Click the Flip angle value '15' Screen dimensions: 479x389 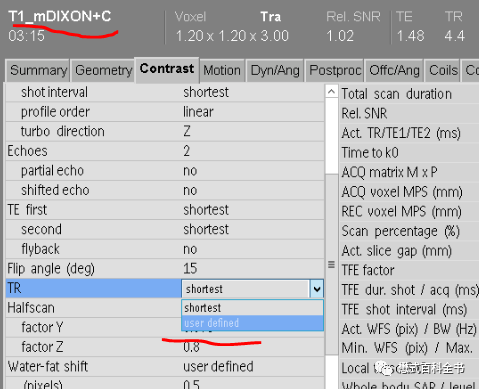(190, 269)
